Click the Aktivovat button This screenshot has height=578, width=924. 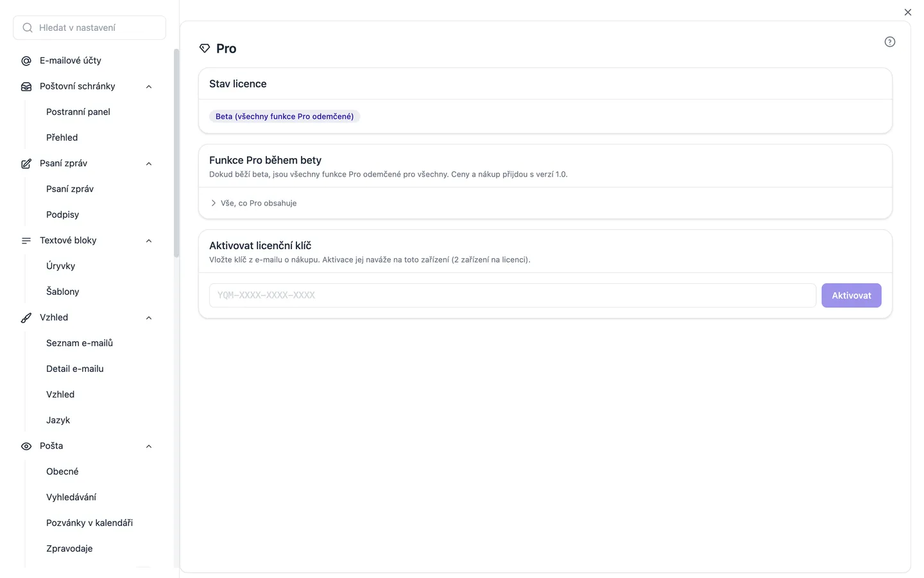pos(851,295)
